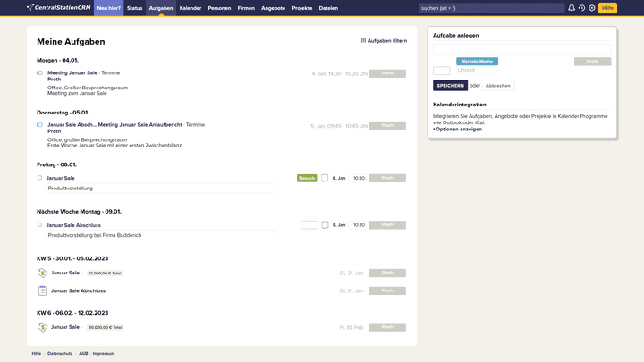
Task: Tick the Januar Sale Abschluss task checkbox
Action: click(x=39, y=225)
